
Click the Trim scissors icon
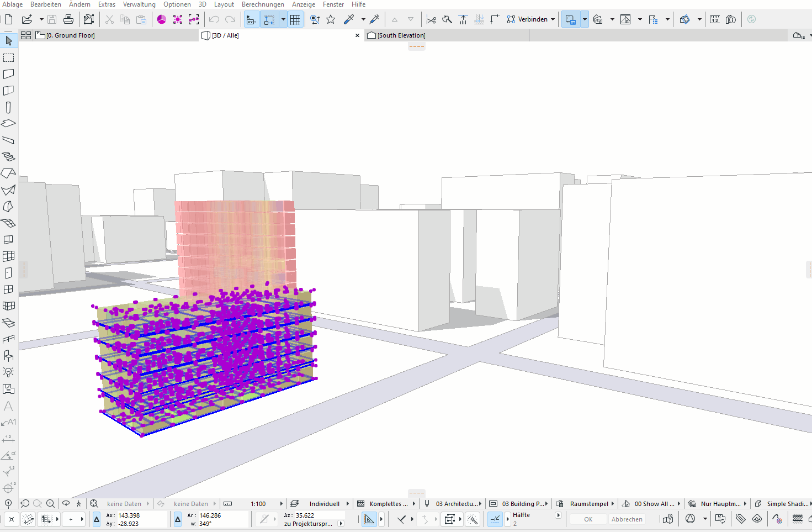click(431, 19)
